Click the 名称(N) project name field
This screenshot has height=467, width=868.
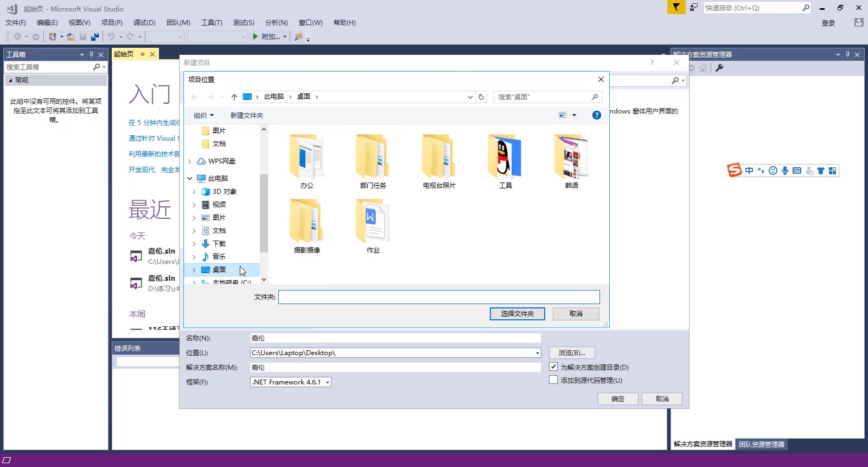[x=395, y=338]
